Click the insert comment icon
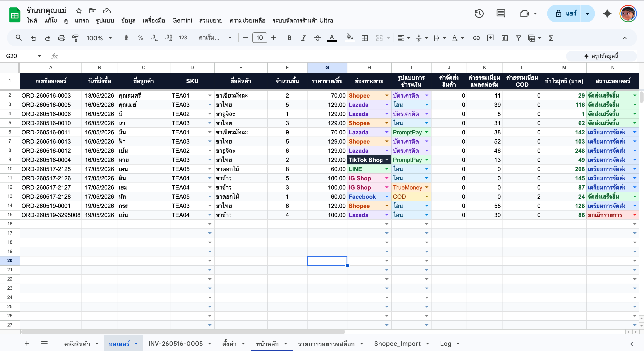 point(490,38)
